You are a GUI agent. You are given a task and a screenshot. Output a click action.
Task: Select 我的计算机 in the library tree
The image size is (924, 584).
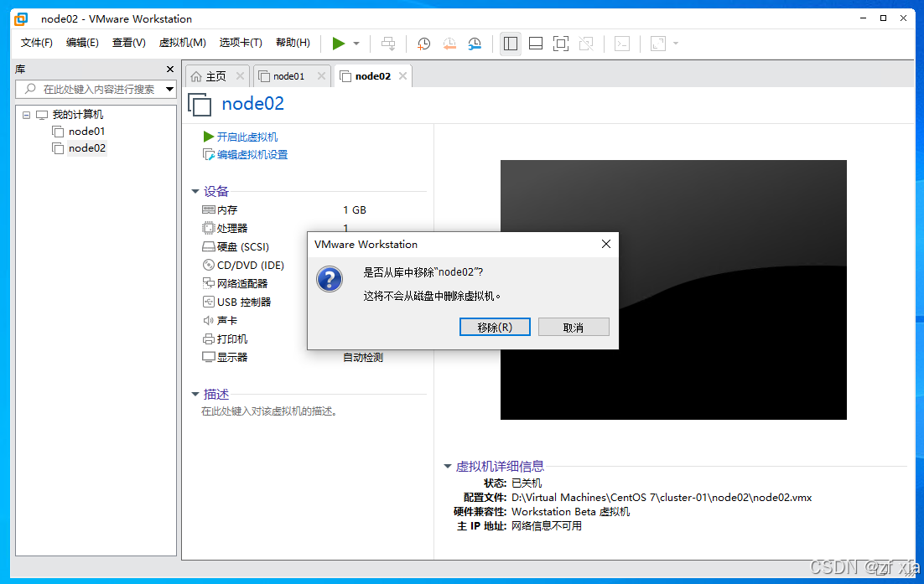click(x=77, y=115)
